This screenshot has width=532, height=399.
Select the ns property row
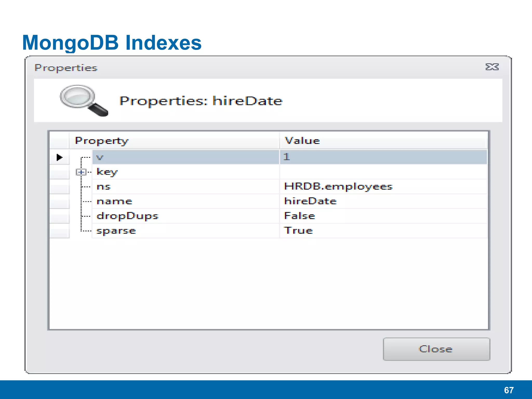104,187
